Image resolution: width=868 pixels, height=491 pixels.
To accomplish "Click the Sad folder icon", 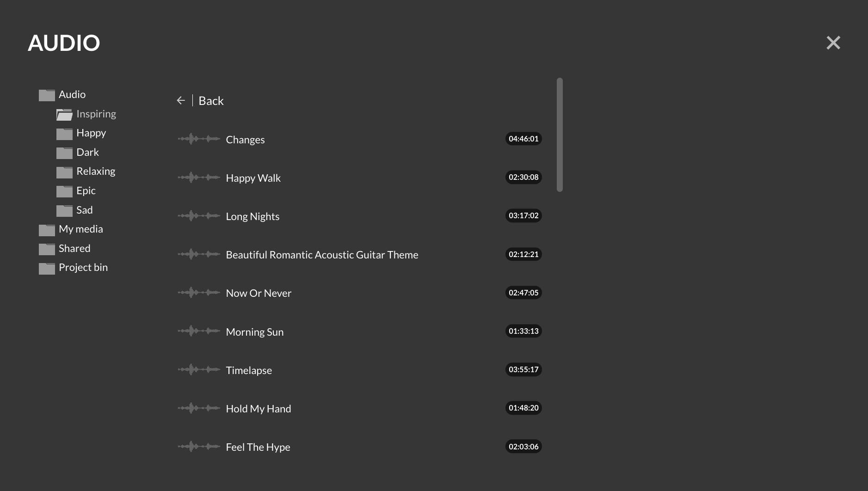I will [64, 211].
